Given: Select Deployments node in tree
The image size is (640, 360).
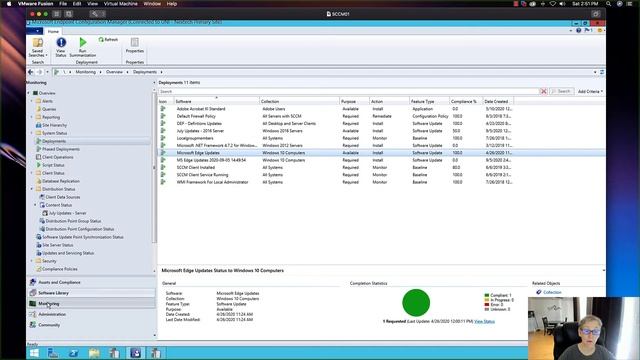Looking at the screenshot, I should coord(54,141).
